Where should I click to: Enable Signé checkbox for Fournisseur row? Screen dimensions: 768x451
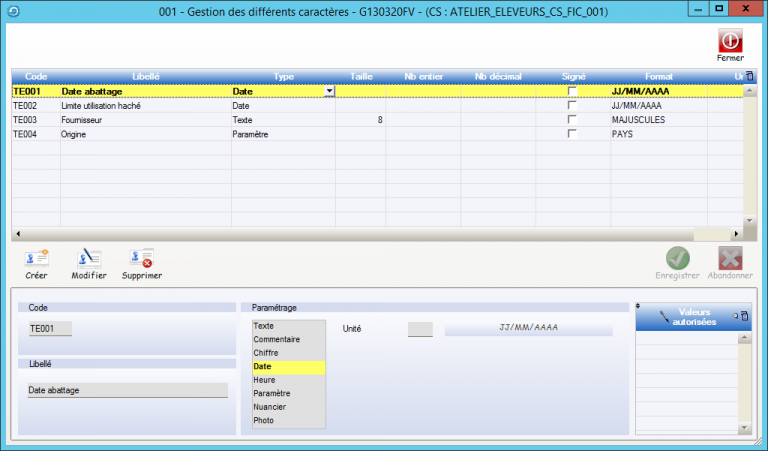pos(573,119)
